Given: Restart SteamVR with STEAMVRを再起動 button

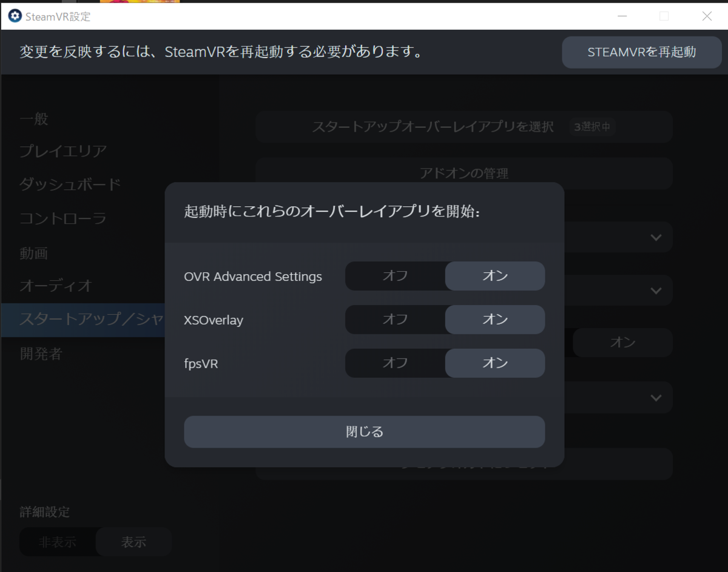Looking at the screenshot, I should click(x=642, y=52).
